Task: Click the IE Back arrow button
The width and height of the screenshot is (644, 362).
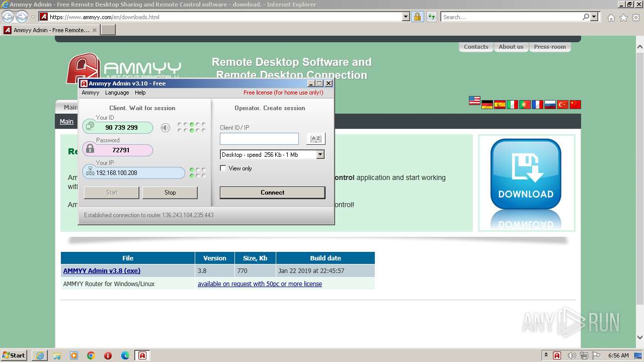Action: point(8,17)
